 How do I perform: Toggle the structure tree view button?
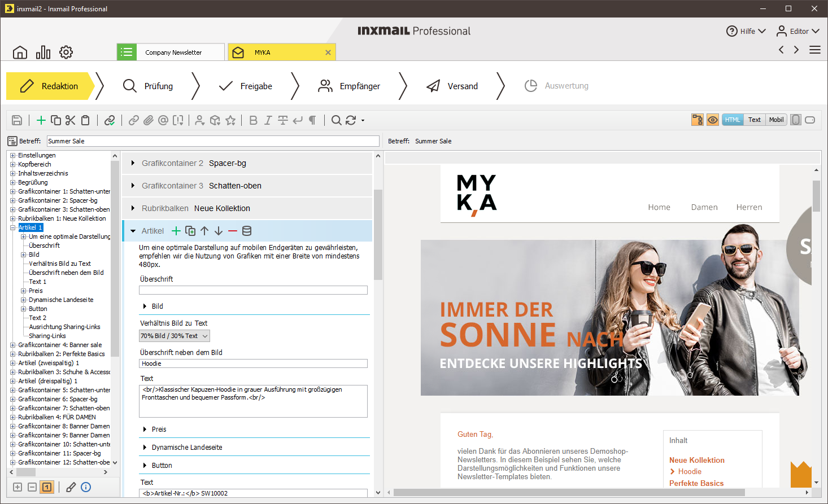point(698,120)
